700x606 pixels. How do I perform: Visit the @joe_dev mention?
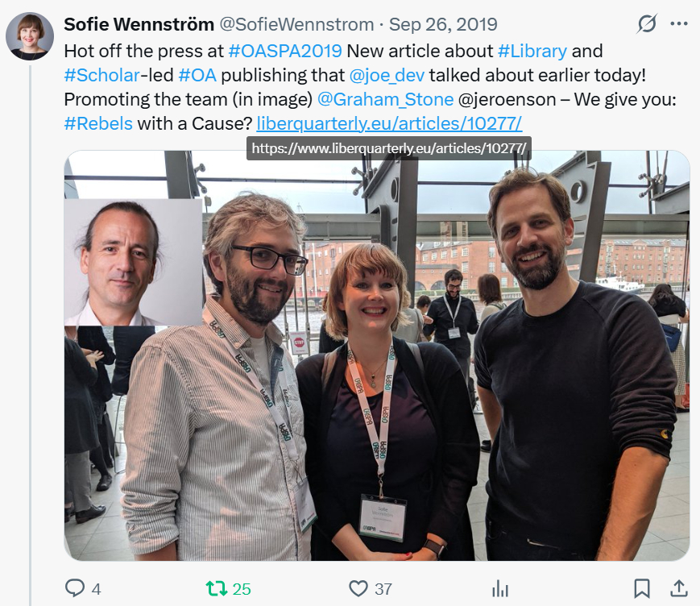tap(387, 75)
